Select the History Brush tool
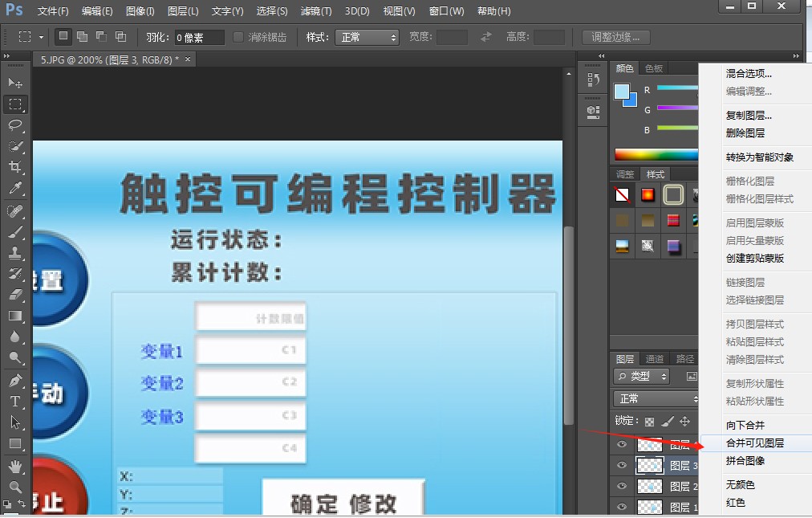 [15, 273]
